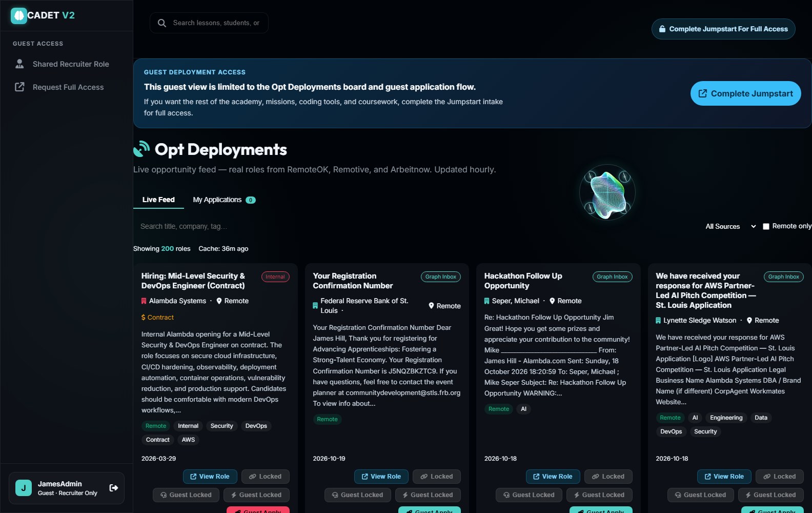Image resolution: width=812 pixels, height=513 pixels.
Task: Click the location pin on AWS Pitch Competition card
Action: point(749,321)
